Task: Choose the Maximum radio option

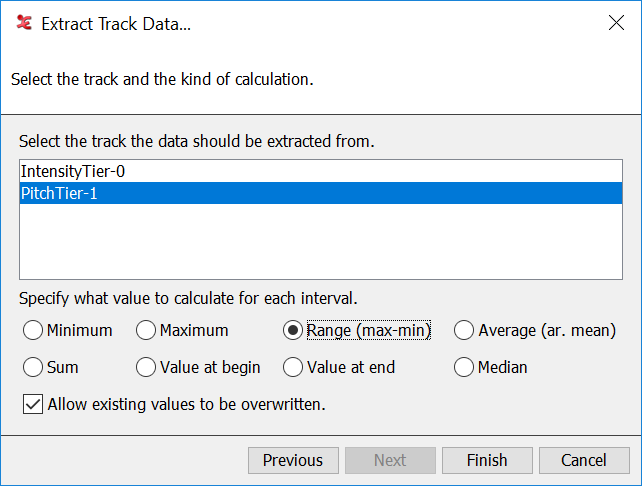Action: tap(147, 330)
